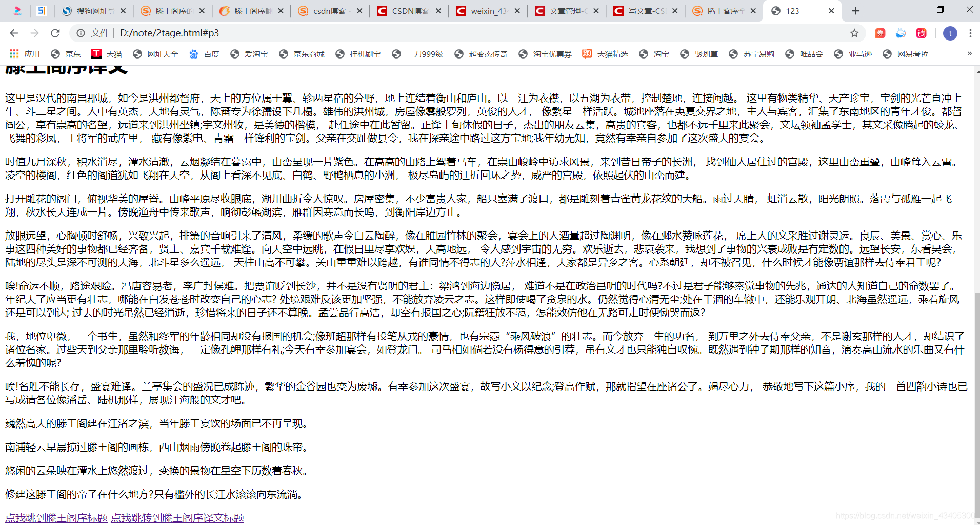Open the 淘宝 bookmark
The width and height of the screenshot is (980, 525).
[x=654, y=54]
